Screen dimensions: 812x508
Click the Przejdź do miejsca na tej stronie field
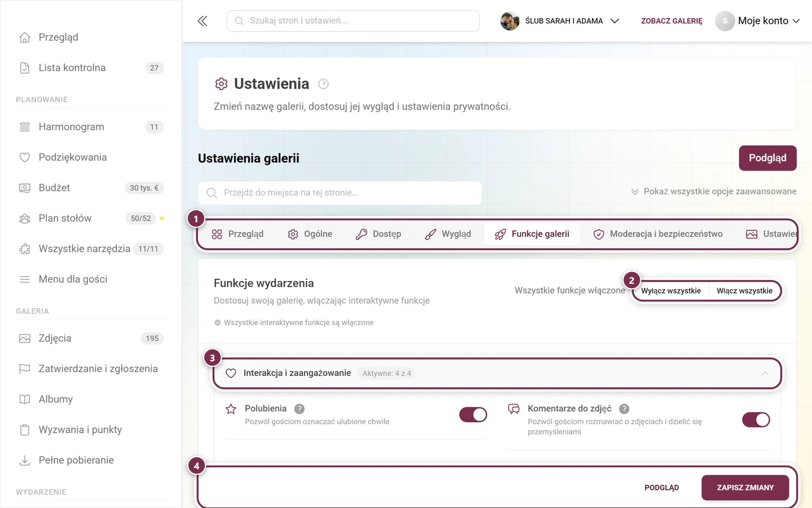[340, 192]
